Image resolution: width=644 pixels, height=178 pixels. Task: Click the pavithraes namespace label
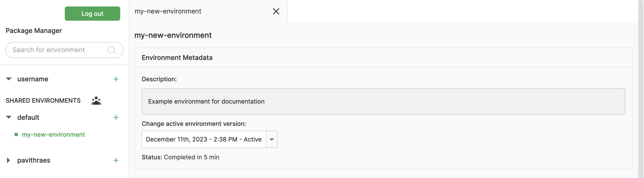[x=34, y=160]
